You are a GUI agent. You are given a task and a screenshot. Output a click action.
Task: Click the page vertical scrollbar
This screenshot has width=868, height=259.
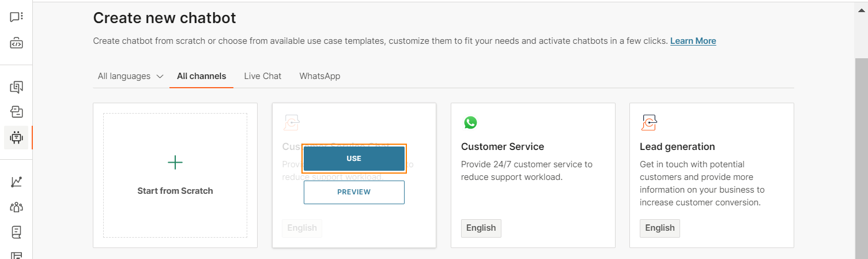click(861, 156)
